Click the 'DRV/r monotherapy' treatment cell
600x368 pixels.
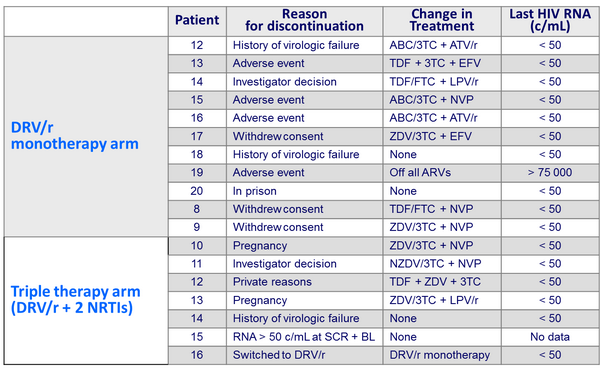coord(440,355)
